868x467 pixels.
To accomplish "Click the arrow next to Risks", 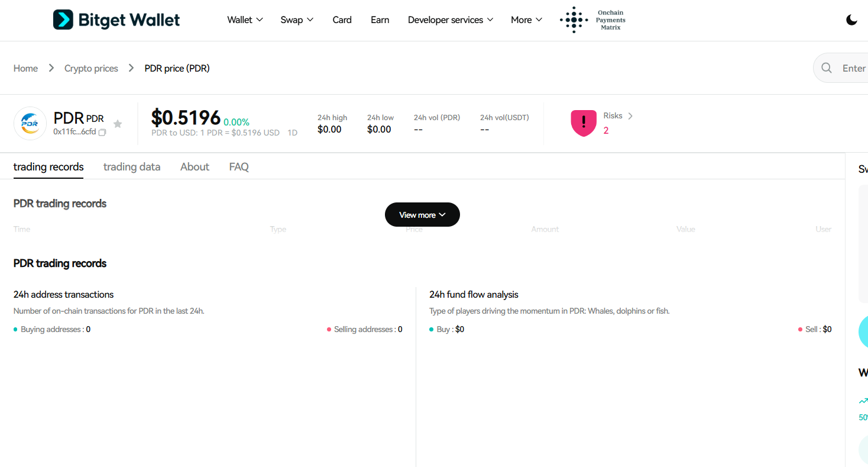I will click(x=631, y=115).
